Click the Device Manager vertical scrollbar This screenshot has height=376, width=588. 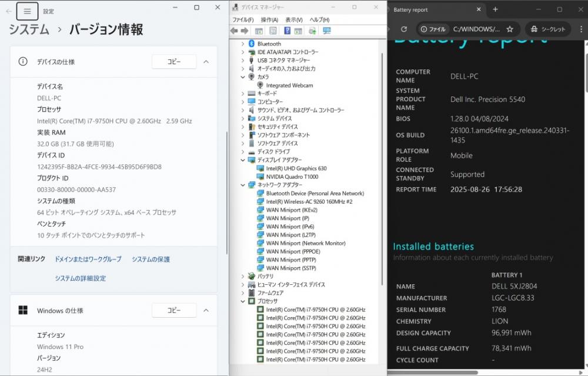[383, 169]
